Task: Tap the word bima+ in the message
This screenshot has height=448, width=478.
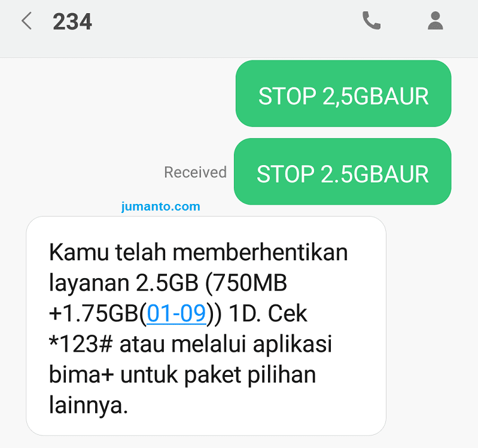Action: point(81,374)
